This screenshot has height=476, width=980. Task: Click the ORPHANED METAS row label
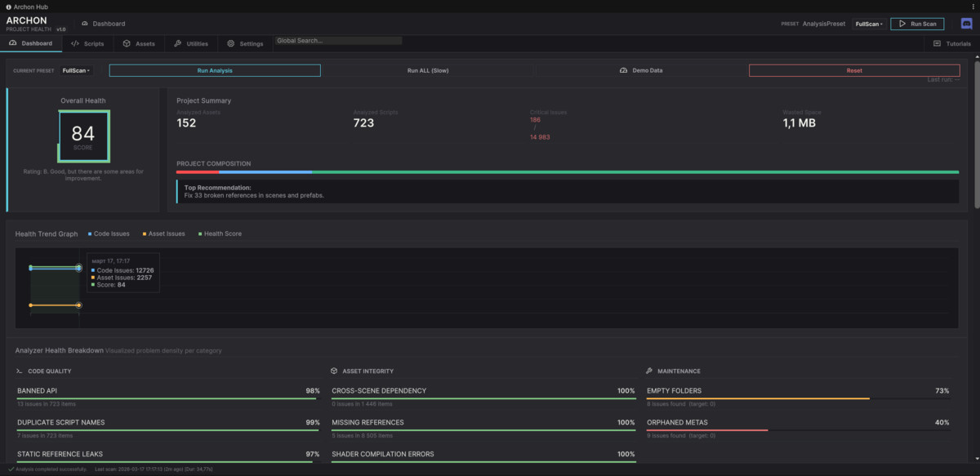676,422
